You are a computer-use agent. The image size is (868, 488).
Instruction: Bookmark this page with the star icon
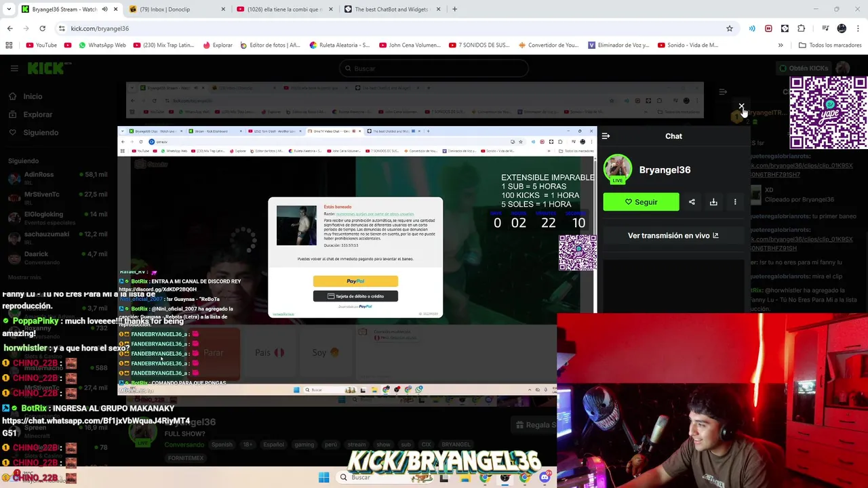(730, 28)
